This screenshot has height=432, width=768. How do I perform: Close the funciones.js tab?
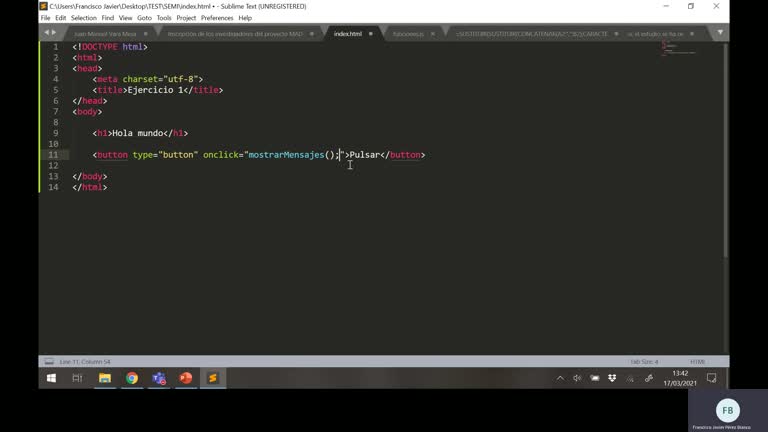tap(432, 34)
